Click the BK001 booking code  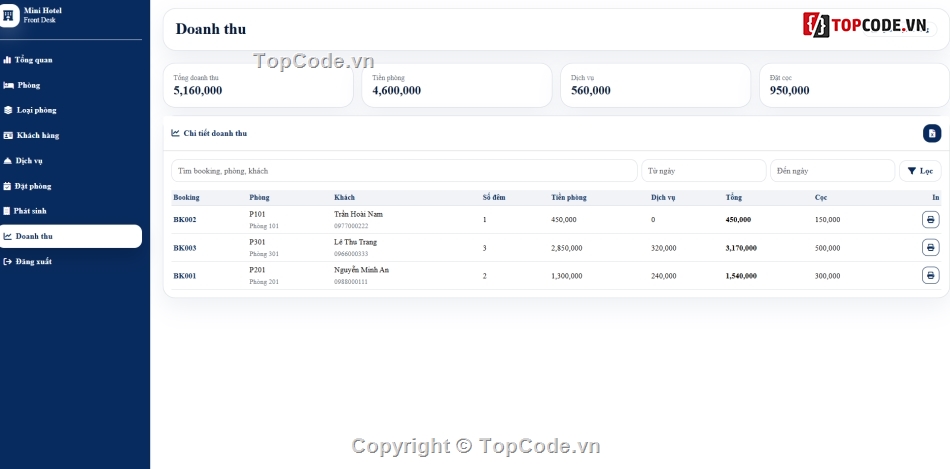click(x=185, y=276)
